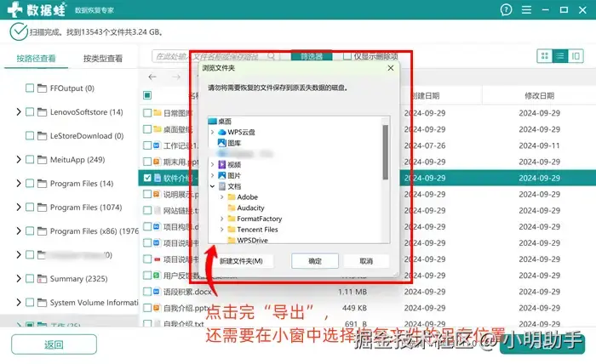Click the search magnifier icon

point(271,56)
